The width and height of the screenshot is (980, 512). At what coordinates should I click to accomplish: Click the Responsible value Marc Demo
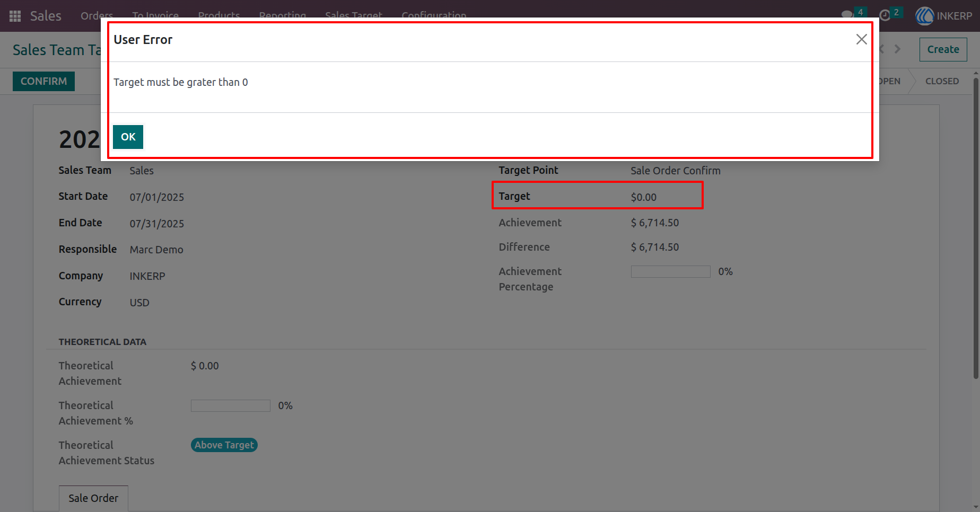point(156,250)
